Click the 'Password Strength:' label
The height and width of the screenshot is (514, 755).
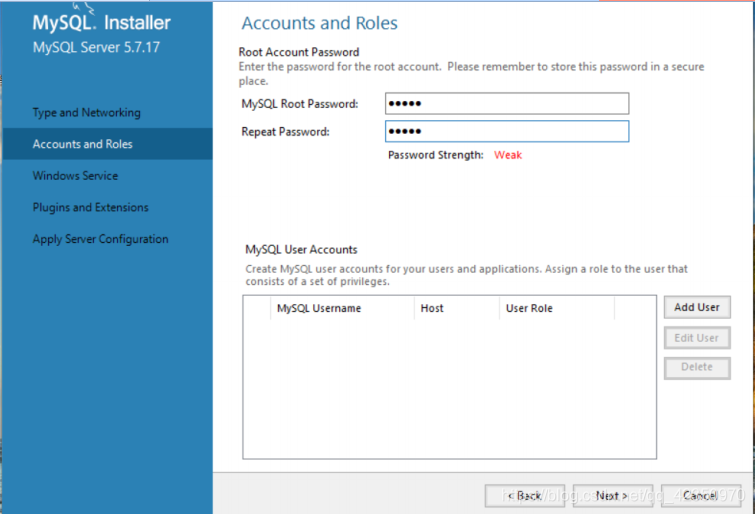436,155
